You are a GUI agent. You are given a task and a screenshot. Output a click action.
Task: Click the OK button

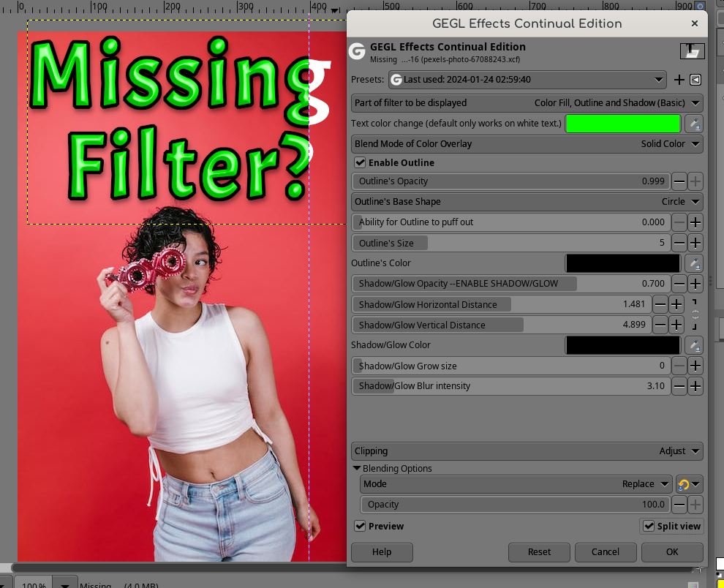click(672, 552)
